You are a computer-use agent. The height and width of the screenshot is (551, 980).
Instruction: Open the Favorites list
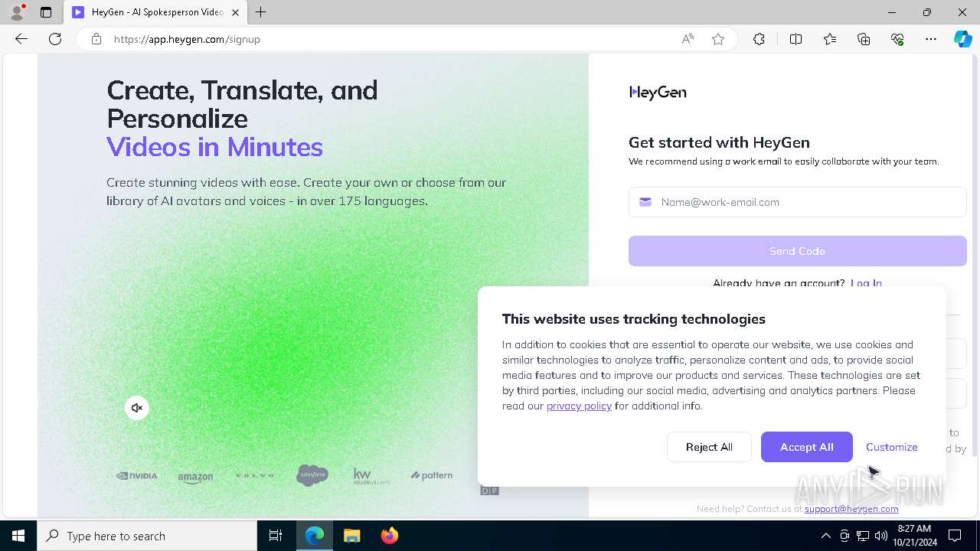tap(830, 39)
